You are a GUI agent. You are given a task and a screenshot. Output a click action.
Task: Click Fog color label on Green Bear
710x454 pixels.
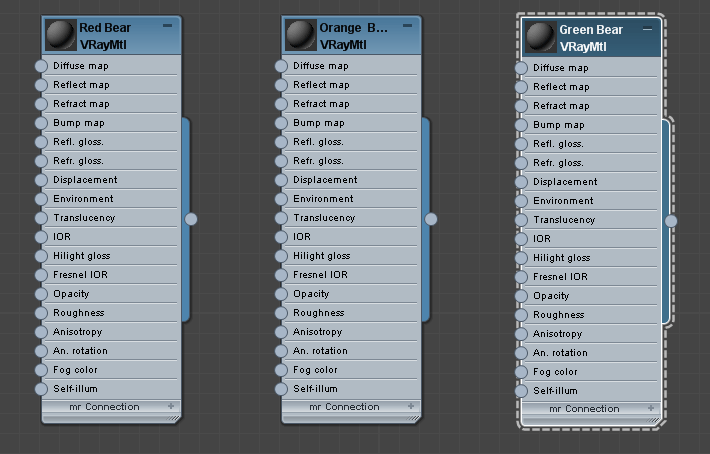555,372
